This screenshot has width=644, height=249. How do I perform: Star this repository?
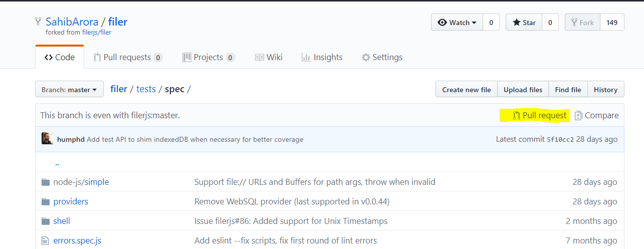(524, 23)
